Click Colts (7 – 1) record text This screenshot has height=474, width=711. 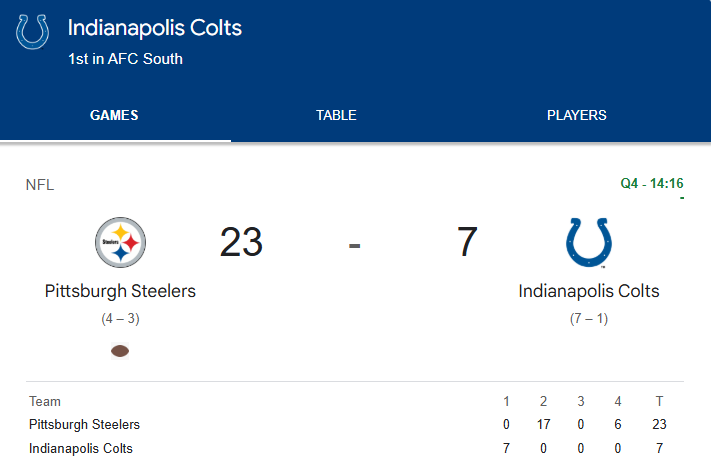coord(589,319)
